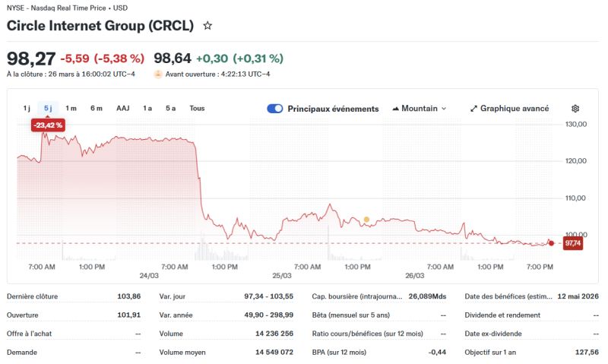608x364 pixels.
Task: Click the 7:00 PM x-axis label
Action: [540, 267]
